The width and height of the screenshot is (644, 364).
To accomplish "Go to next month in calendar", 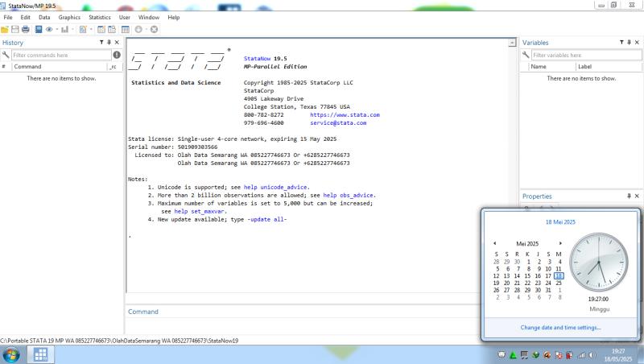I will (x=560, y=242).
